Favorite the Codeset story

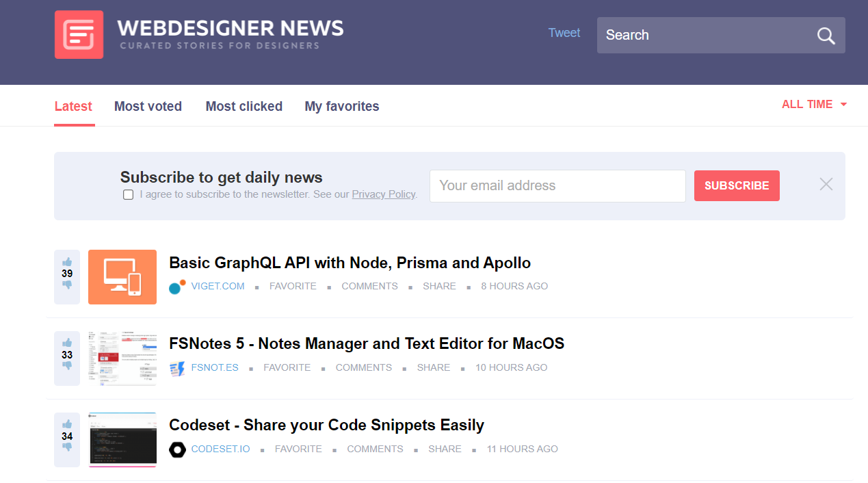click(x=298, y=449)
